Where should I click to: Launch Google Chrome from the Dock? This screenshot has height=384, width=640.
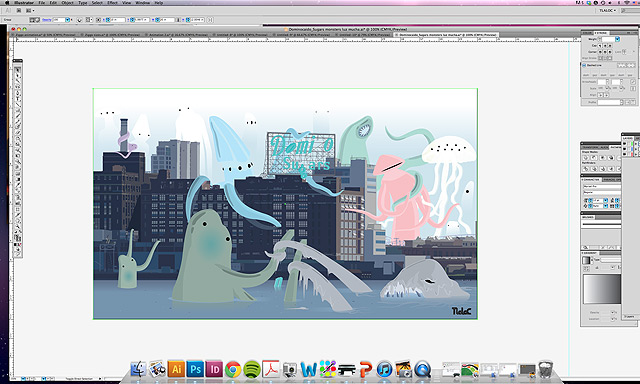tap(233, 369)
